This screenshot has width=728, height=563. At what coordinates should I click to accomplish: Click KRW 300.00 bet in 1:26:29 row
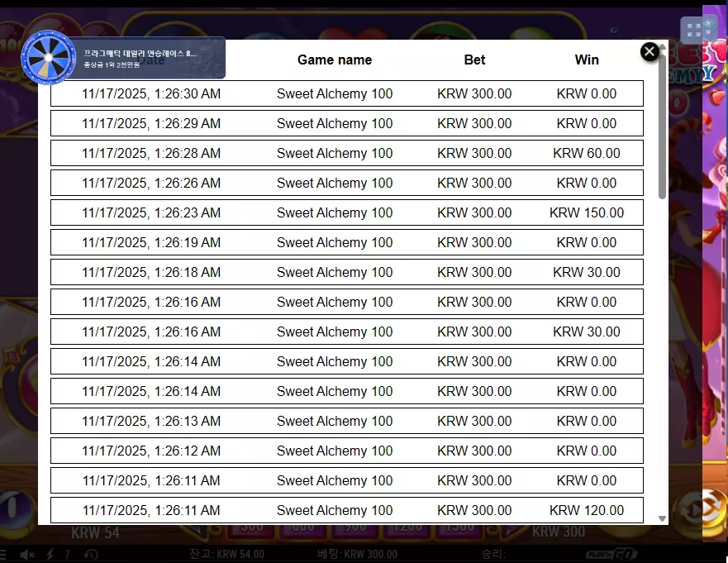474,123
